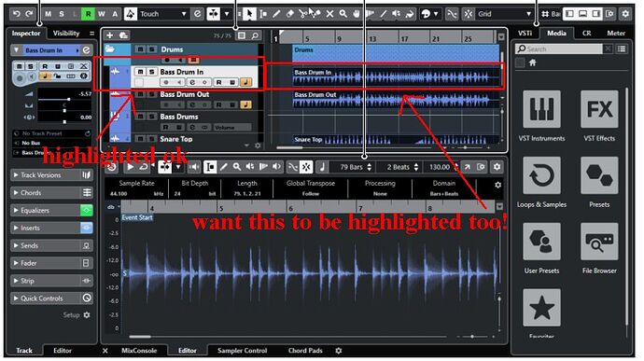Select the hand Comp tool
Viewport: 644px width, 361px height.
point(357,14)
